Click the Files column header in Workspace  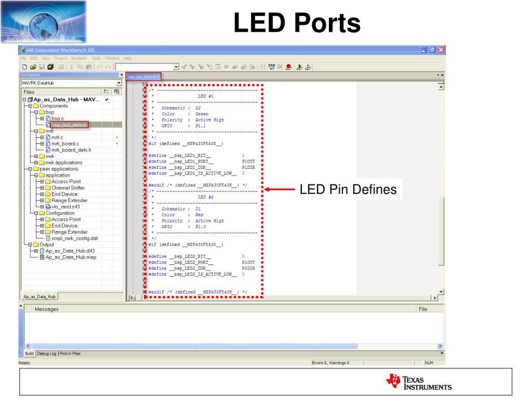click(61, 92)
